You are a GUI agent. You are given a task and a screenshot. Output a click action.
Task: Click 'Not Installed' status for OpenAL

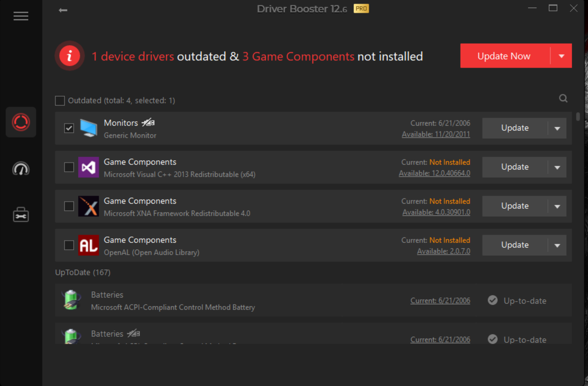click(x=450, y=240)
